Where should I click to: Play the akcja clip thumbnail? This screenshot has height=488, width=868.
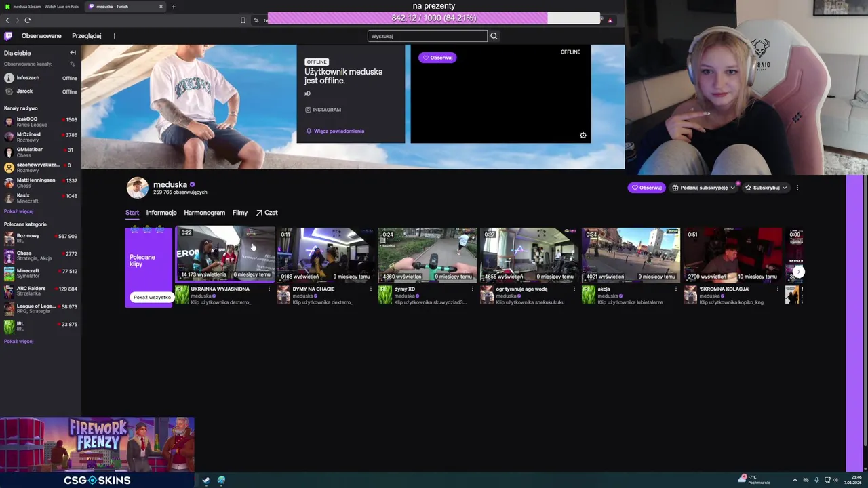click(631, 254)
